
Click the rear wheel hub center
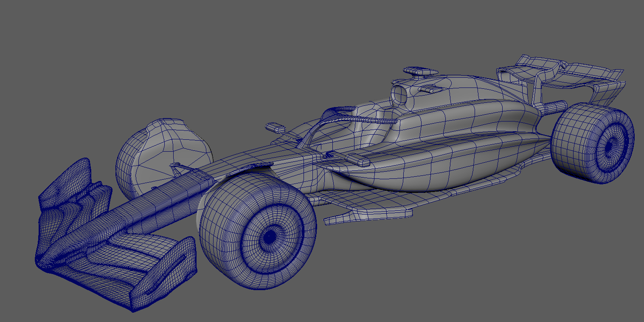point(611,146)
